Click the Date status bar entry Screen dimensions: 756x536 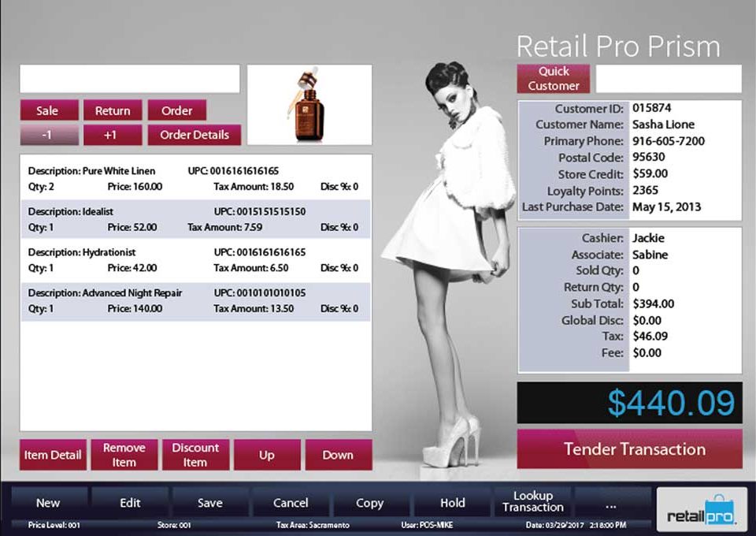[576, 525]
